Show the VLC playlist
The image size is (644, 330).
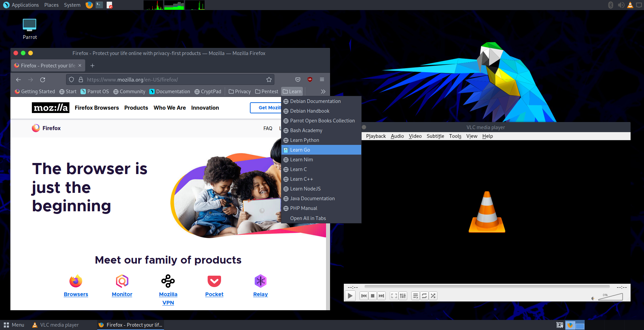tap(415, 296)
